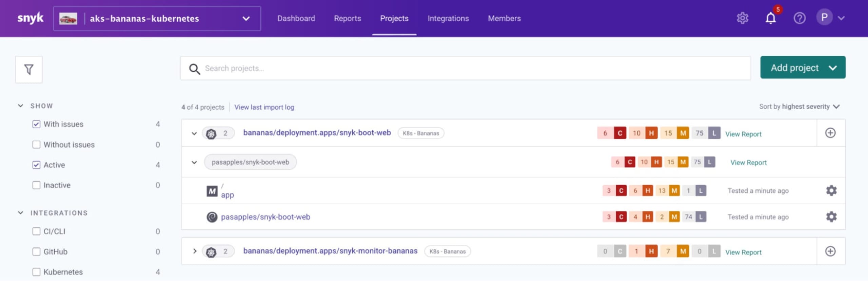The height and width of the screenshot is (281, 868).
Task: Open bananas/deployment.apps/snyk-monitor-bananas project link
Action: [330, 251]
